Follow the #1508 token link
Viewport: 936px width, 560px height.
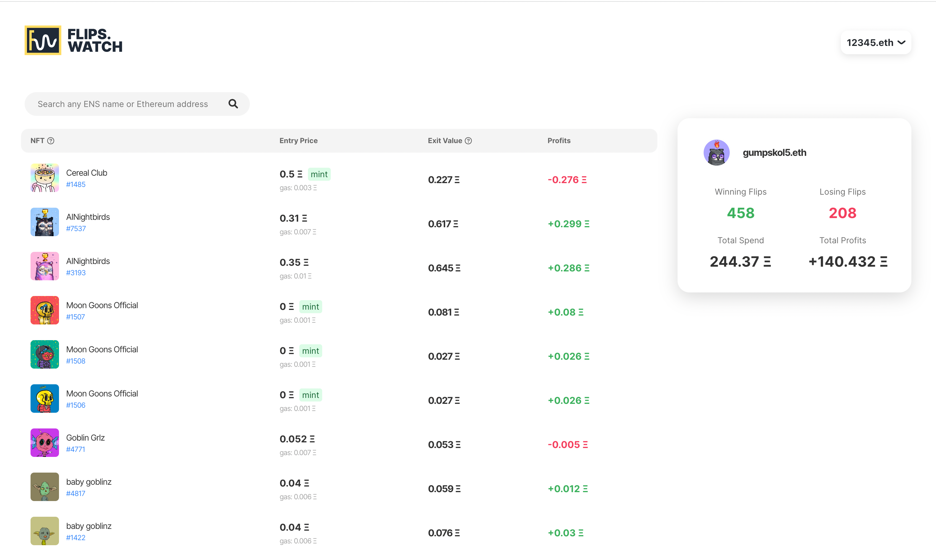(76, 361)
